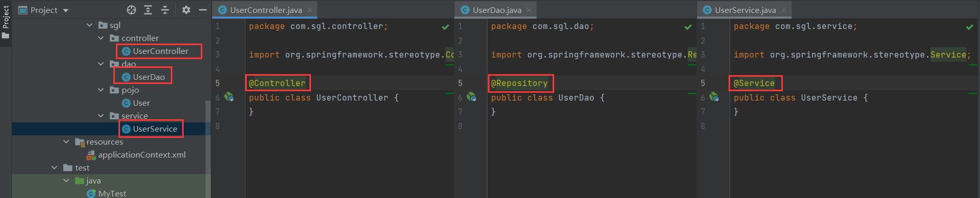
Task: Close the UserDao.java tab
Action: [x=529, y=10]
